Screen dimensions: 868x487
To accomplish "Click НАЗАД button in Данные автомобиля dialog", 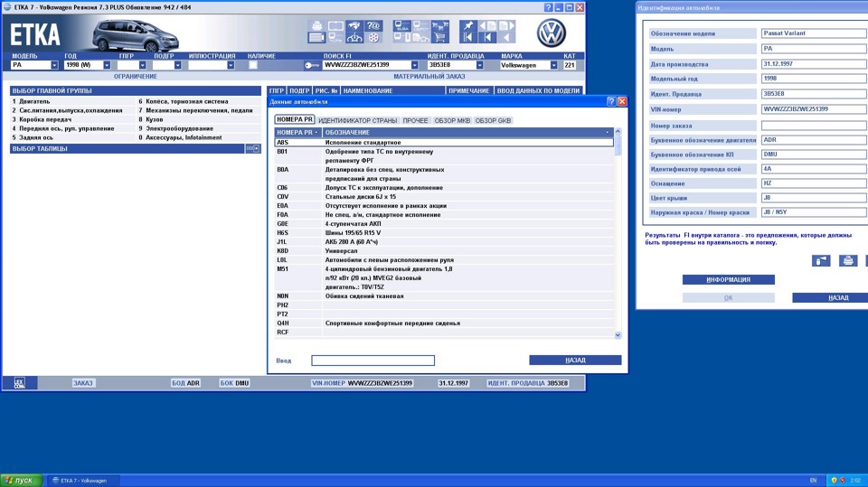I will [575, 361].
